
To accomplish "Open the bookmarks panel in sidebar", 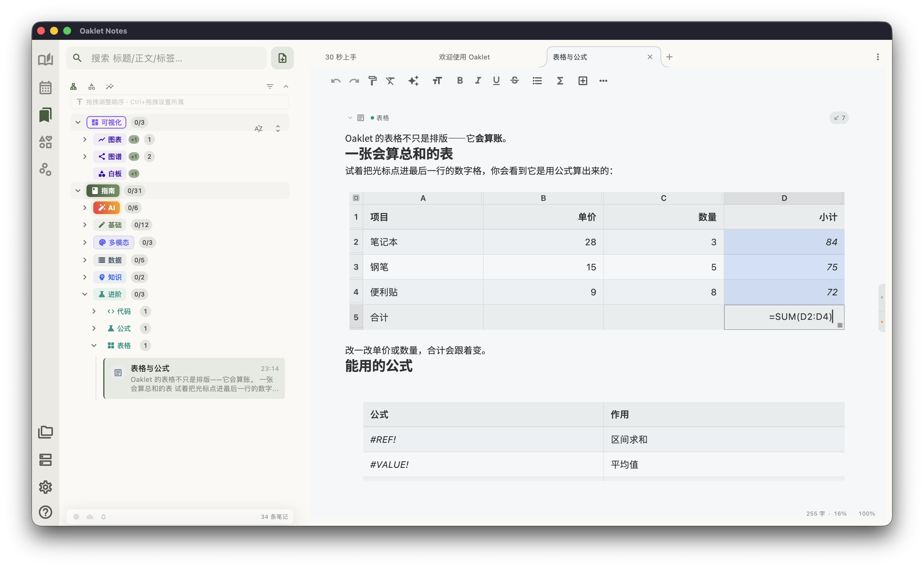I will [x=46, y=115].
